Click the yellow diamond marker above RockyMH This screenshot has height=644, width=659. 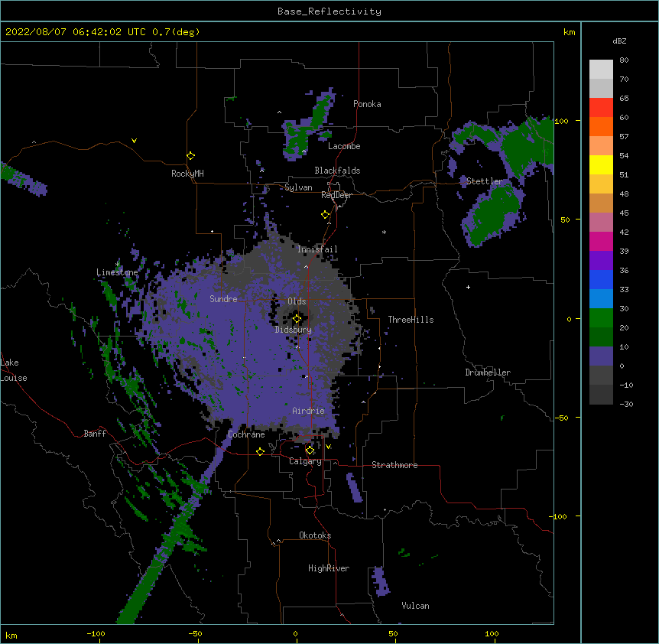[x=191, y=156]
